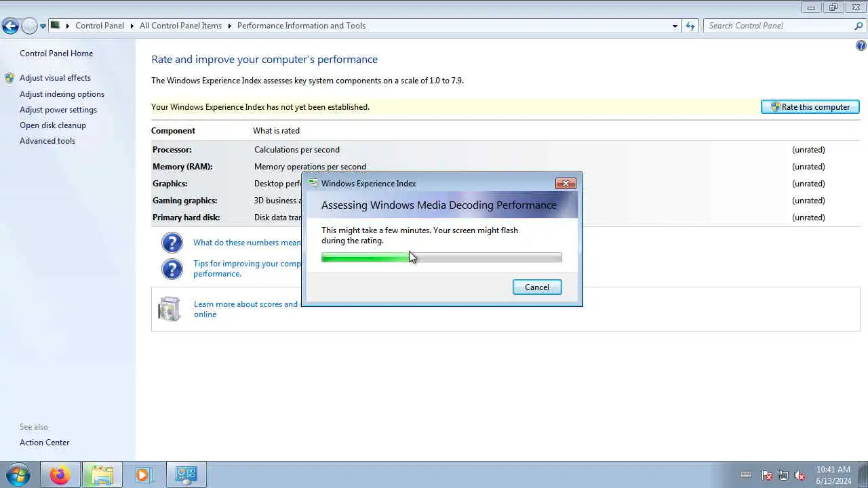Click the Control Panel address bar icon
This screenshot has width=868, height=488.
(56, 26)
